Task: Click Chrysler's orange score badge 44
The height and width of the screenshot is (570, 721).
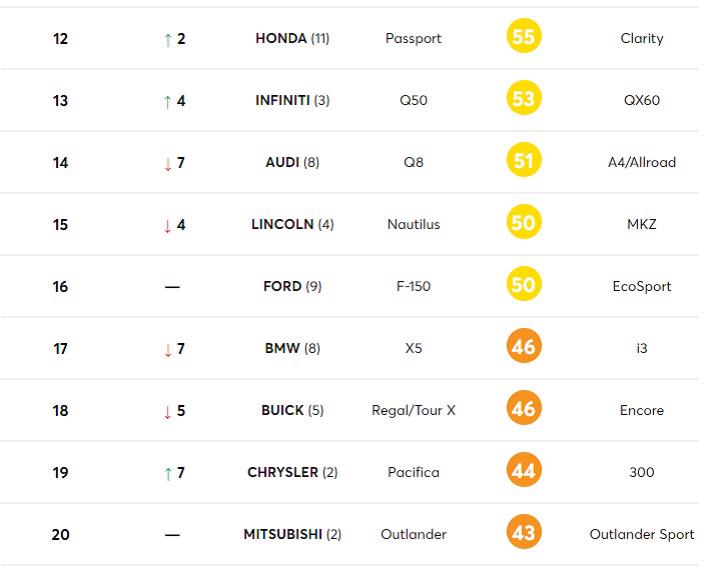Action: (523, 471)
